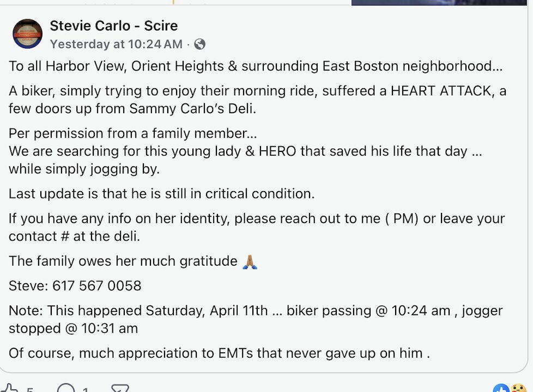Click the EMTs appreciation line
This screenshot has height=392, width=533.
[219, 353]
